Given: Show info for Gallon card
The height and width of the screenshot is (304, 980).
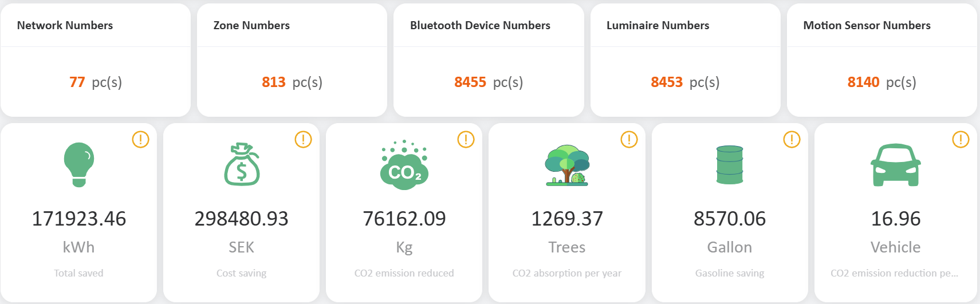Looking at the screenshot, I should point(792,139).
